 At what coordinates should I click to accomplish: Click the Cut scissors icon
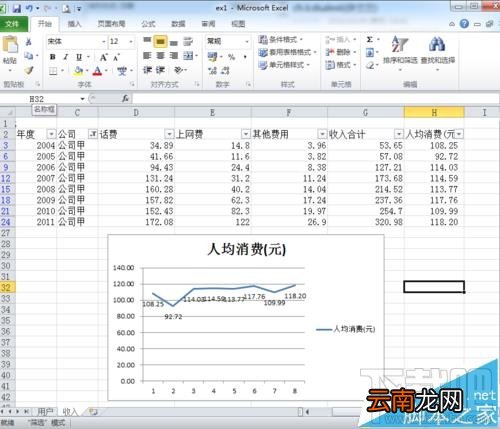point(29,42)
